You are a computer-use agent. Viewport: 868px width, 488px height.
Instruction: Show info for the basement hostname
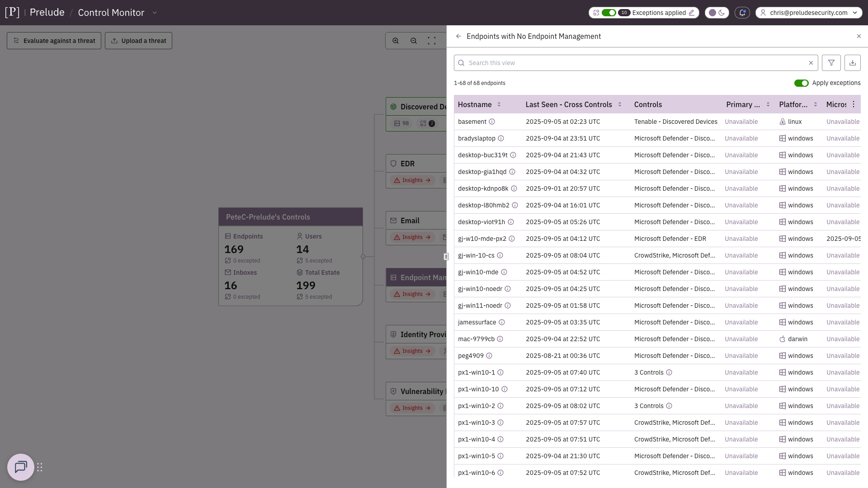[x=492, y=122]
